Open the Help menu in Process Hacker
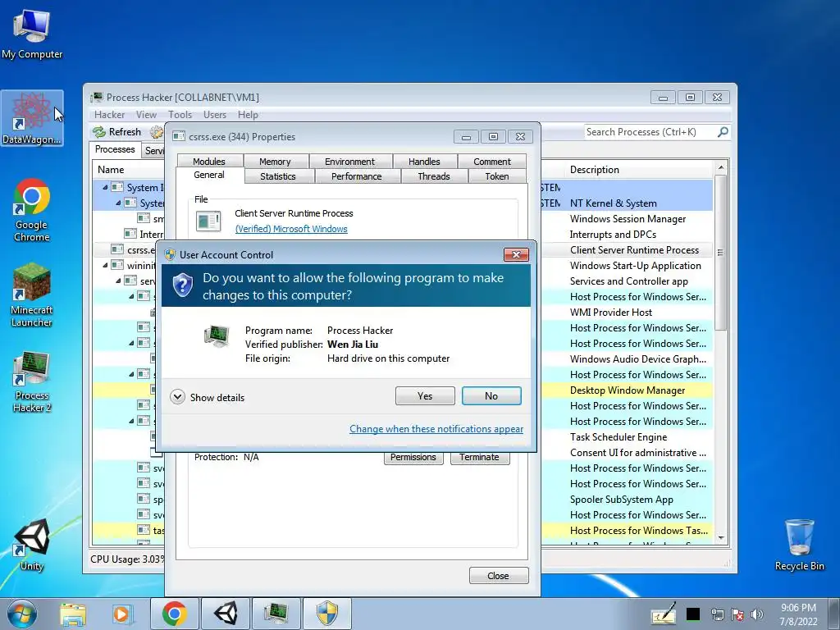840x630 pixels. 248,115
